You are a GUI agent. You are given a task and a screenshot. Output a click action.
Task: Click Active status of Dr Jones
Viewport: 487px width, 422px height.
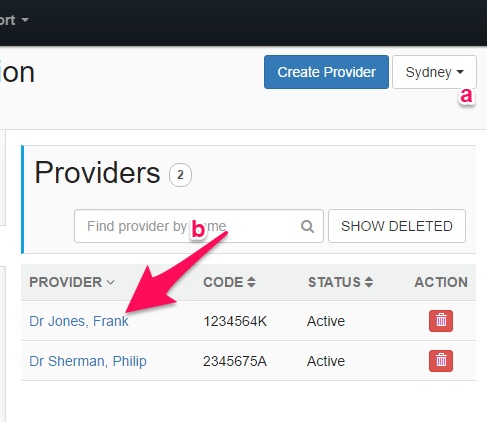(326, 321)
